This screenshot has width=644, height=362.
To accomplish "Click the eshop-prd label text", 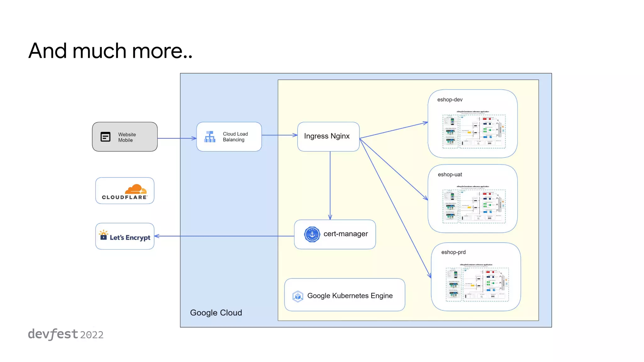I will pos(453,252).
